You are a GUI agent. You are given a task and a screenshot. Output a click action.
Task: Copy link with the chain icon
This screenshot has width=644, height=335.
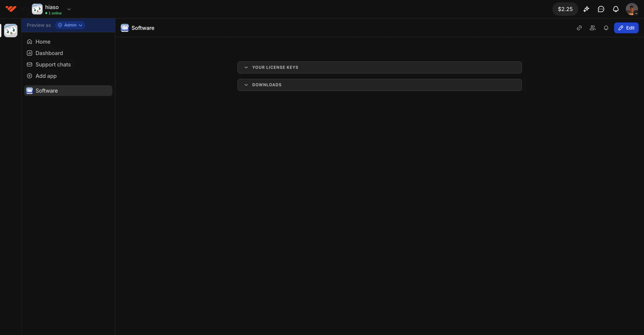[x=579, y=28]
